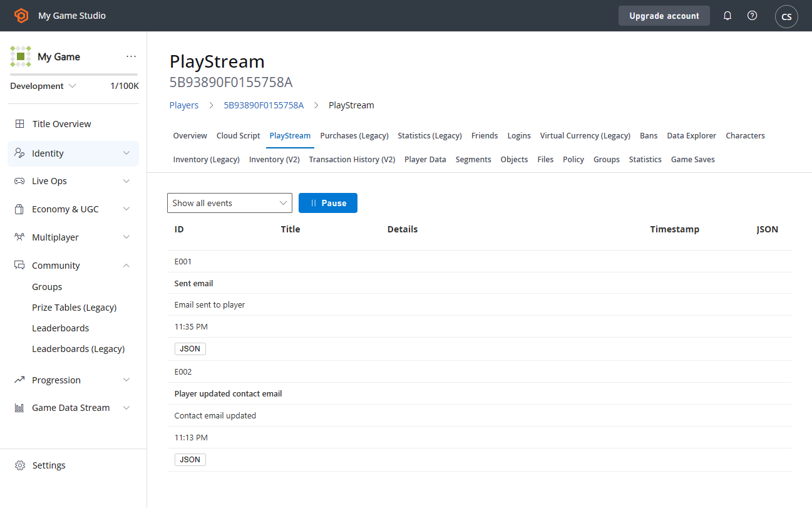
Task: Go to the Players breadcrumb link
Action: tap(184, 105)
